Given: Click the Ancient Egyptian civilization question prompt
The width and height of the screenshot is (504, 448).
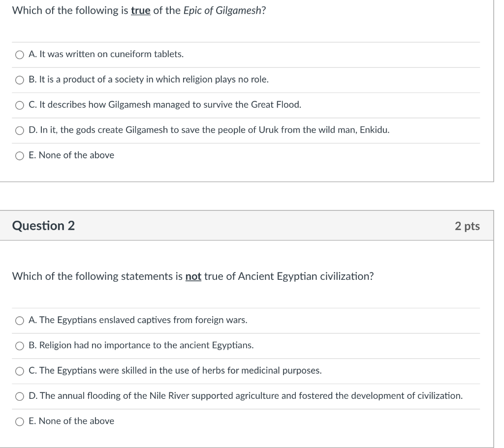Looking at the screenshot, I should 193,276.
